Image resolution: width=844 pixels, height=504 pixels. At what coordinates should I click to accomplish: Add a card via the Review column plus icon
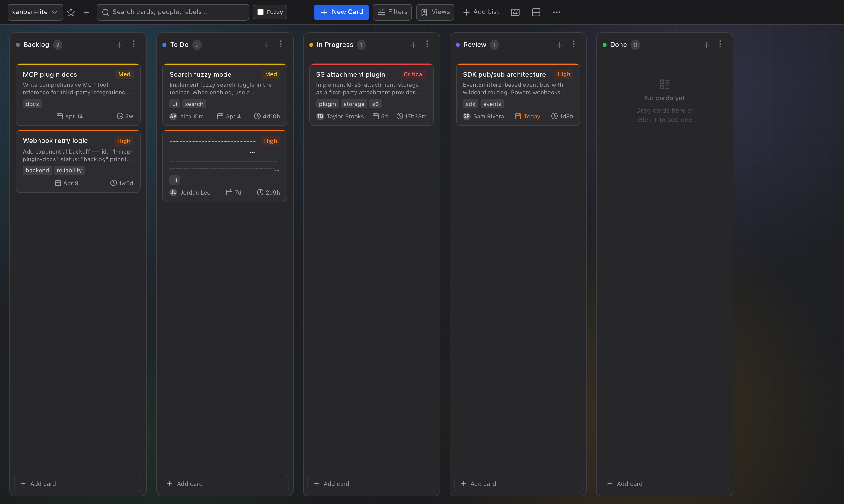(559, 45)
